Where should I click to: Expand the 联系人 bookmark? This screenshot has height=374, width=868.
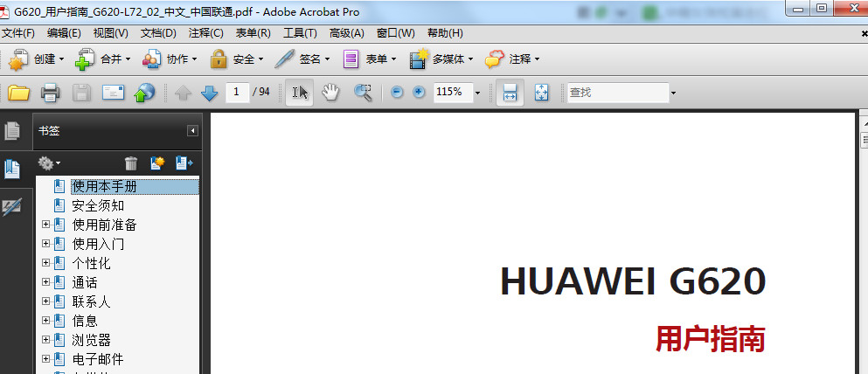(x=46, y=301)
